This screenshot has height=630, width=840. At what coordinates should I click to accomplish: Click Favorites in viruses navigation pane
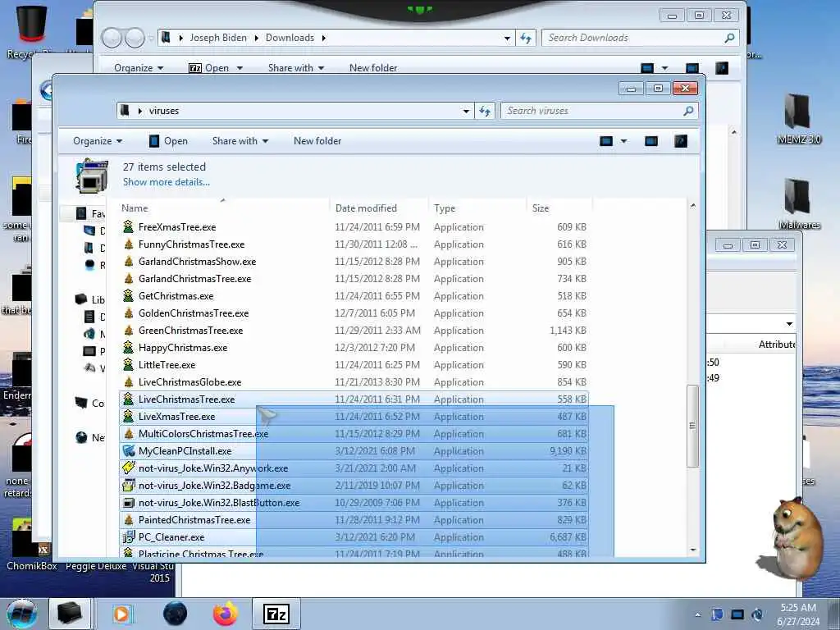90,214
